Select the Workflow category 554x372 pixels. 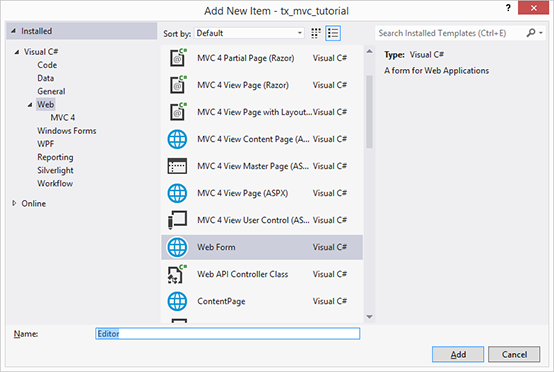point(55,183)
